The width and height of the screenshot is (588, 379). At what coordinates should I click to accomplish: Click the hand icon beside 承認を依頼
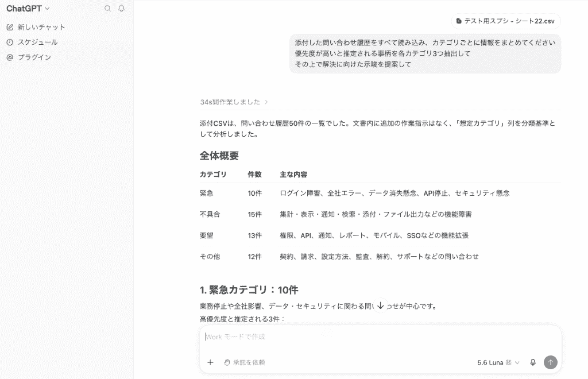pyautogui.click(x=227, y=362)
